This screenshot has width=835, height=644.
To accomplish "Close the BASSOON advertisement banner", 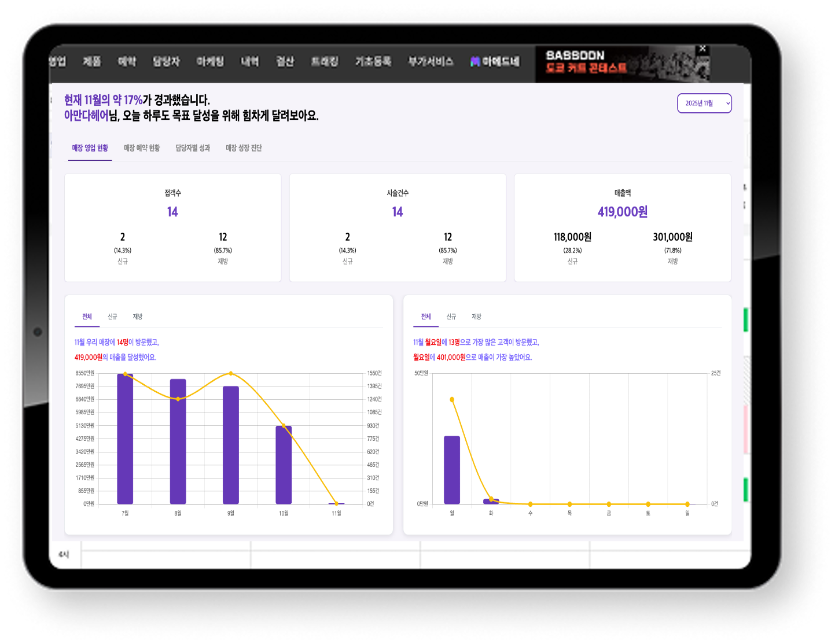I will click(x=702, y=49).
